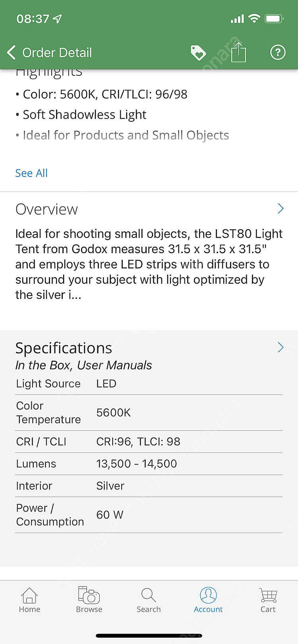The width and height of the screenshot is (298, 644).
Task: Open help via question mark icon
Action: pyautogui.click(x=278, y=52)
